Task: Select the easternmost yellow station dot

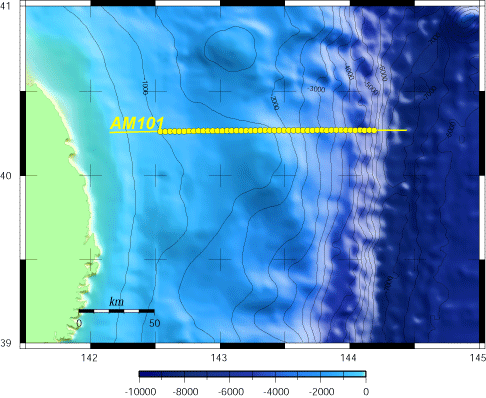Action: (x=375, y=130)
